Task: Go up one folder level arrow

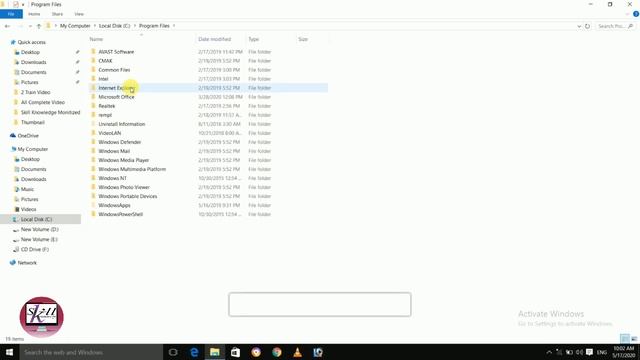Action: click(39, 26)
